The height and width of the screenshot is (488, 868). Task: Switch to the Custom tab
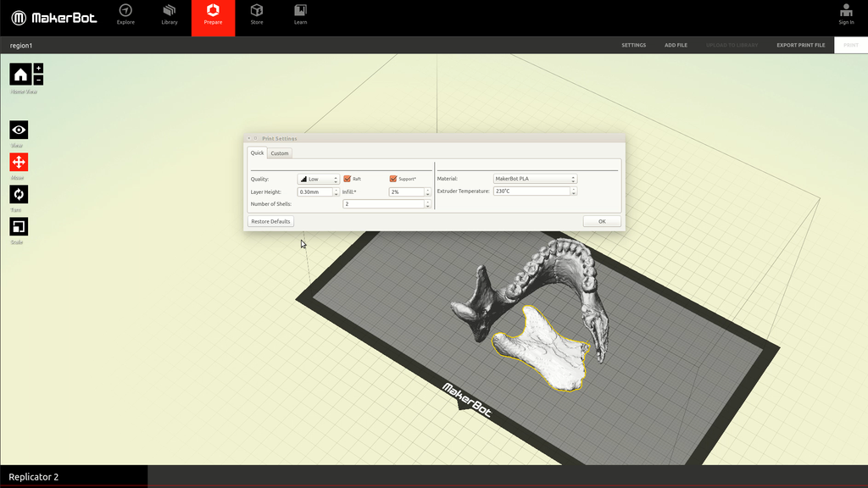[280, 153]
